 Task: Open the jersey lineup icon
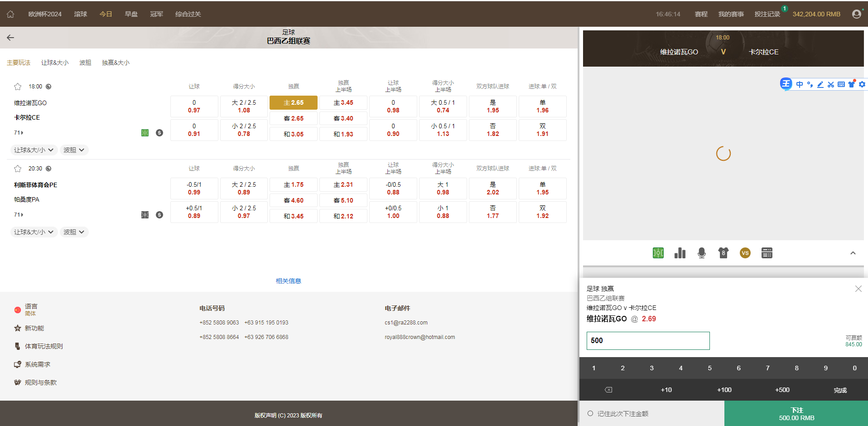click(x=723, y=253)
